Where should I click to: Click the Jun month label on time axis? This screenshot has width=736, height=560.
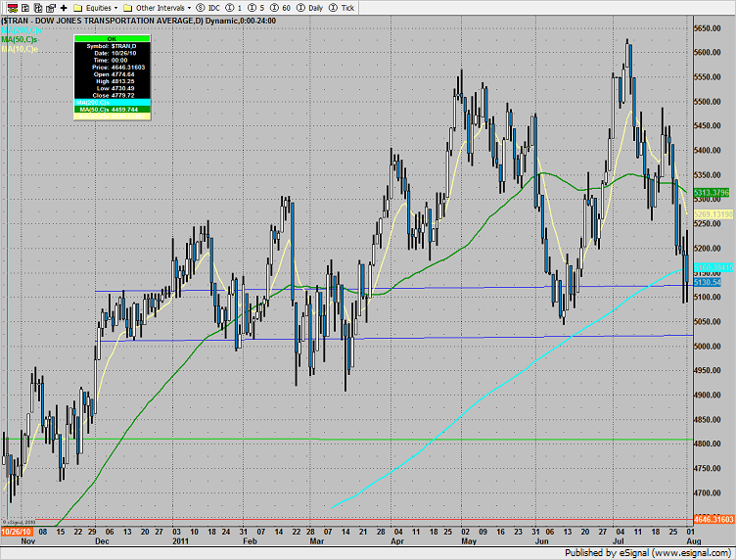coord(541,541)
